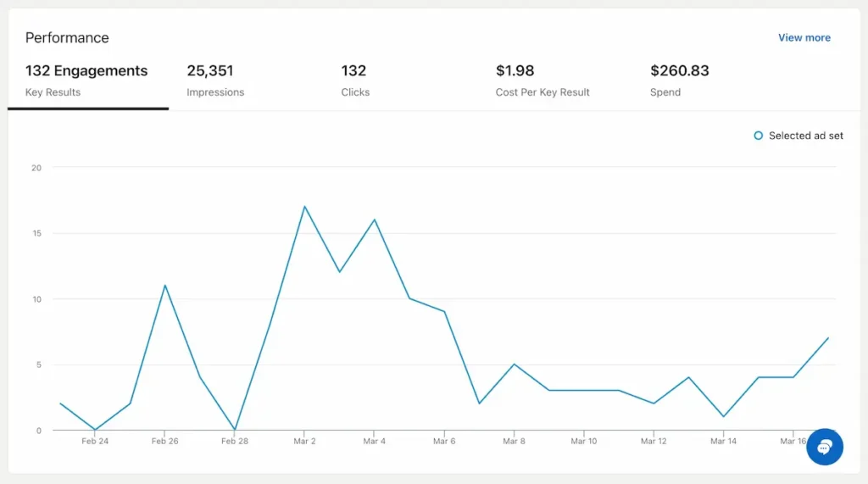This screenshot has height=484, width=868.
Task: Click the Selected ad set legend circle
Action: pos(758,136)
